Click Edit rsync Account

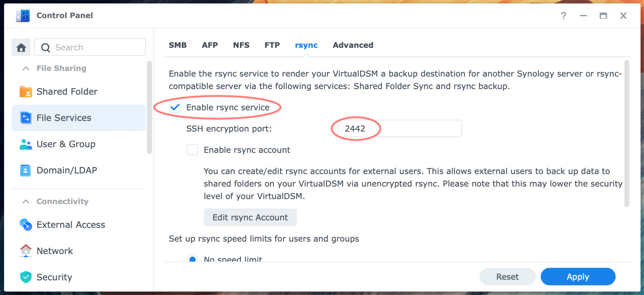(x=250, y=217)
